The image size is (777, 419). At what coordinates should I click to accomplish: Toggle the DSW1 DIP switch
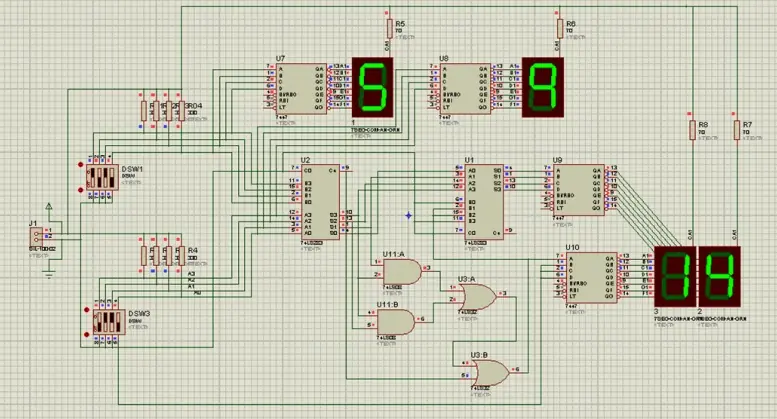coord(103,177)
